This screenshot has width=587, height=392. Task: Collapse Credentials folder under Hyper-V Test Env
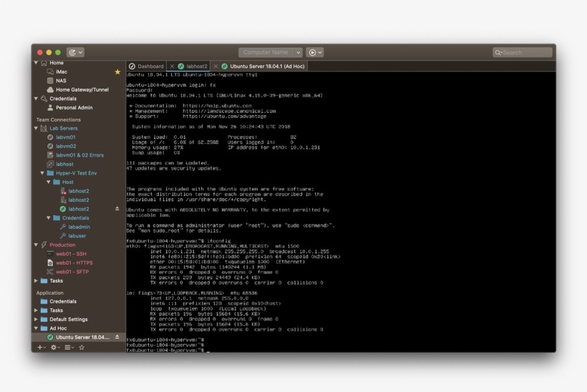click(x=49, y=217)
